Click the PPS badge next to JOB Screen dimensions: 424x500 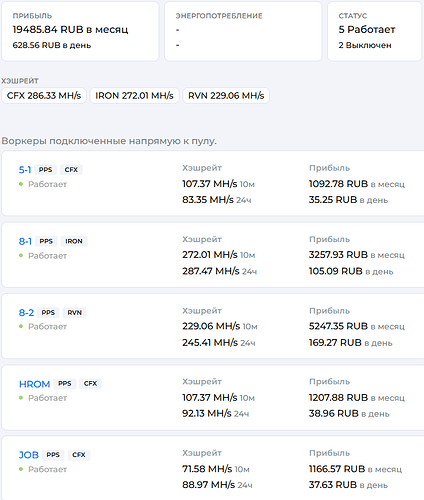pos(53,455)
